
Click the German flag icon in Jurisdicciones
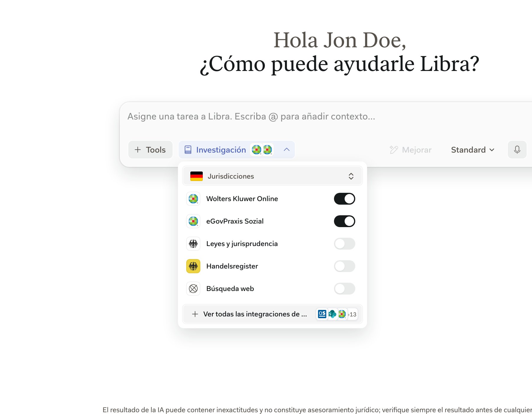(197, 176)
